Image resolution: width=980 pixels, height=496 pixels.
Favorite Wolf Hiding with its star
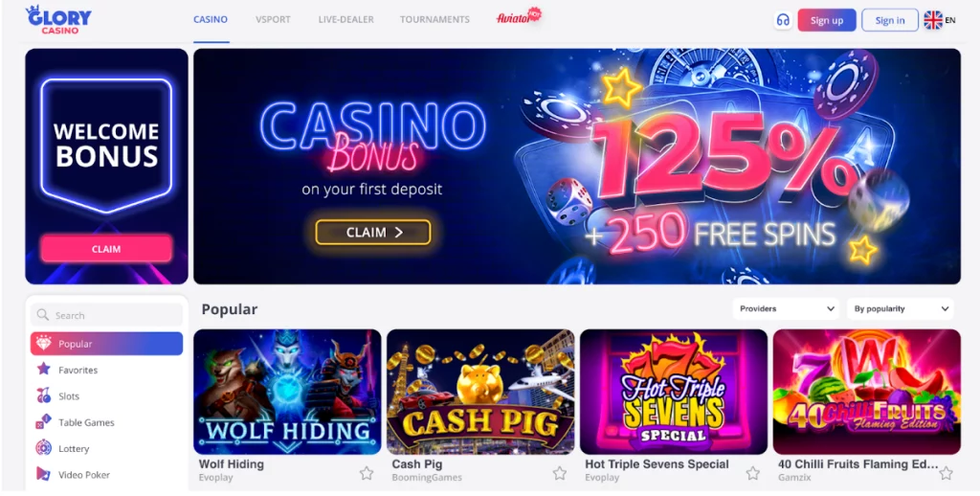(367, 473)
